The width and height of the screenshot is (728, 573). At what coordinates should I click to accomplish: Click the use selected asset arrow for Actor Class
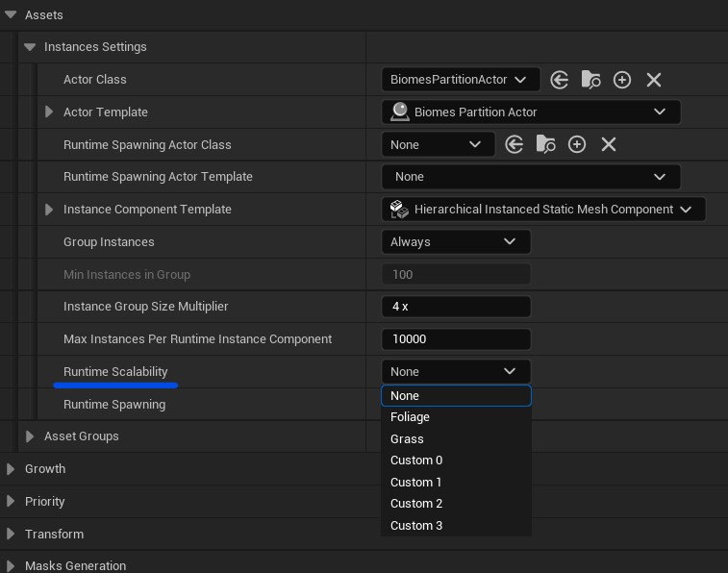560,80
